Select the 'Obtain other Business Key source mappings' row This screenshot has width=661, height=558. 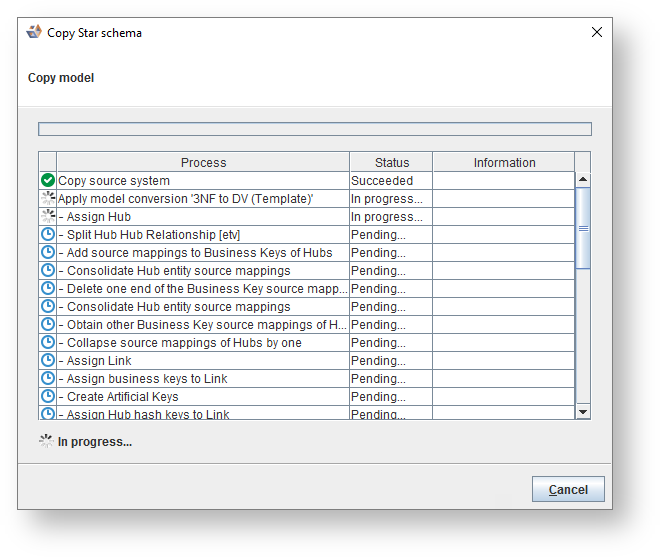tap(203, 325)
